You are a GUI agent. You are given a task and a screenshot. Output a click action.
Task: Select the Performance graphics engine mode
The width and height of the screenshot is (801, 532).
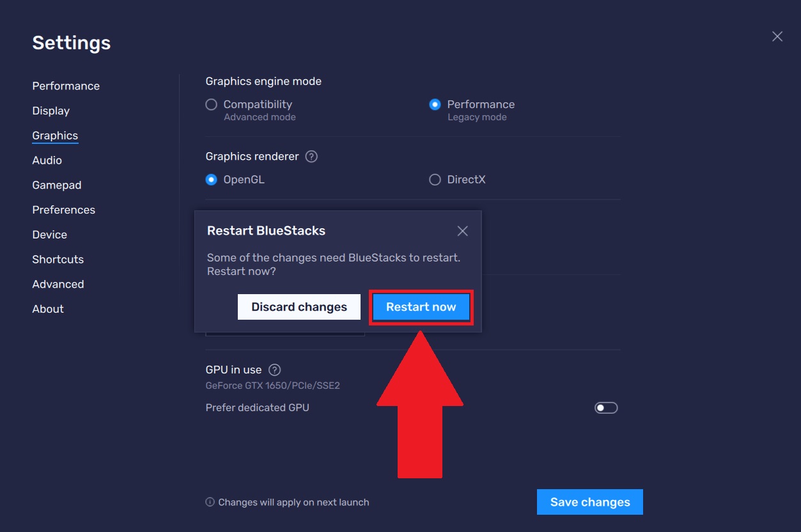(x=435, y=104)
